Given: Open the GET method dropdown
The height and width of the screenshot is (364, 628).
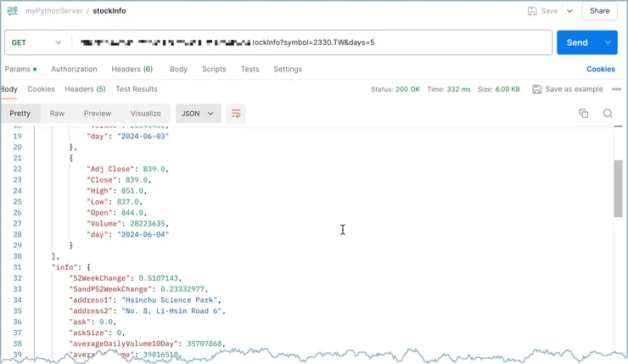Looking at the screenshot, I should (x=36, y=42).
